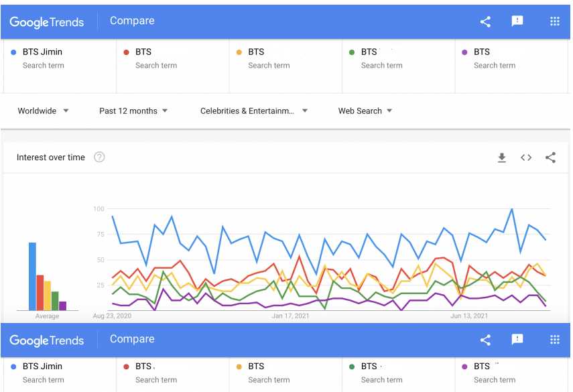Click the Jun 13, 2021 axis date
Image resolution: width=573 pixels, height=392 pixels.
pos(469,316)
